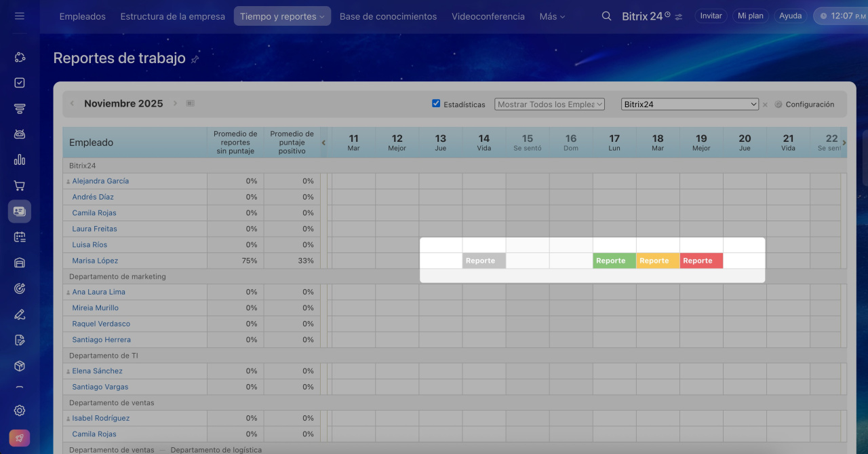
Task: Click the shopping cart sidebar icon
Action: 20,186
